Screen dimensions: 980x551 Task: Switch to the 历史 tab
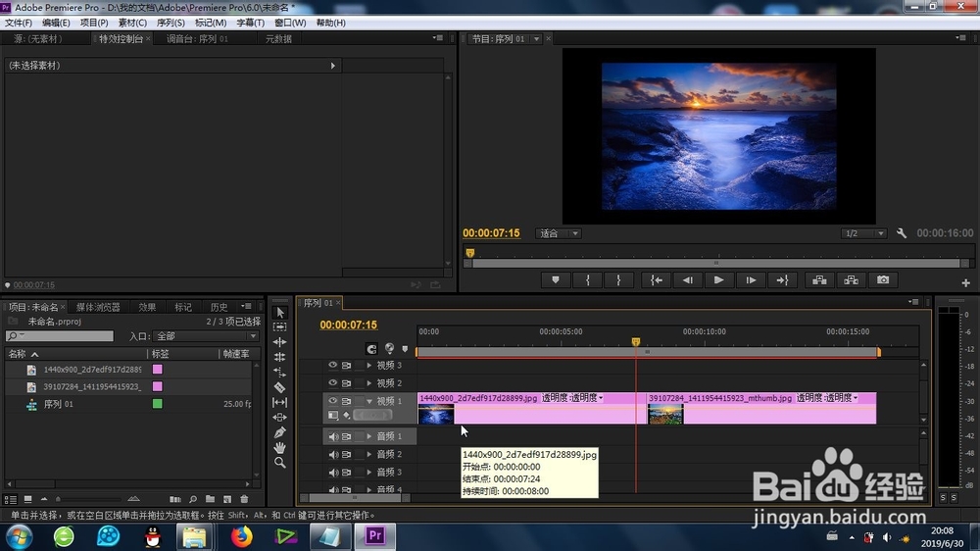(220, 307)
